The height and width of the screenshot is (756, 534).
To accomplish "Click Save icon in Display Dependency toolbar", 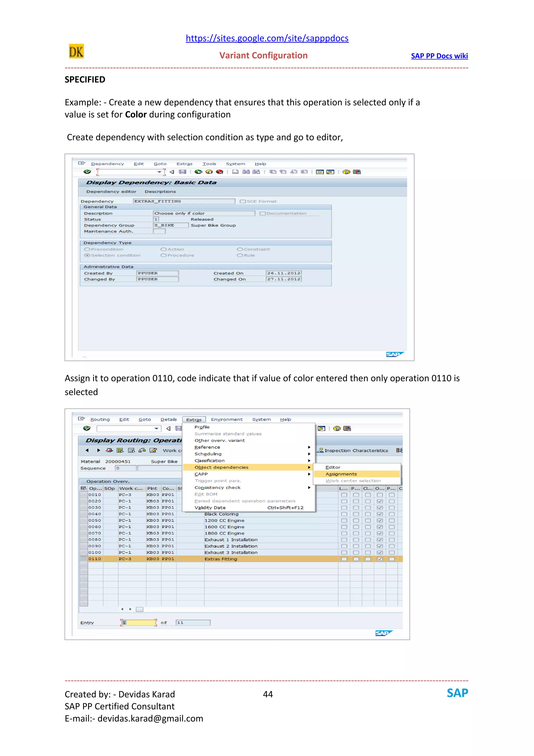I will coord(183,172).
